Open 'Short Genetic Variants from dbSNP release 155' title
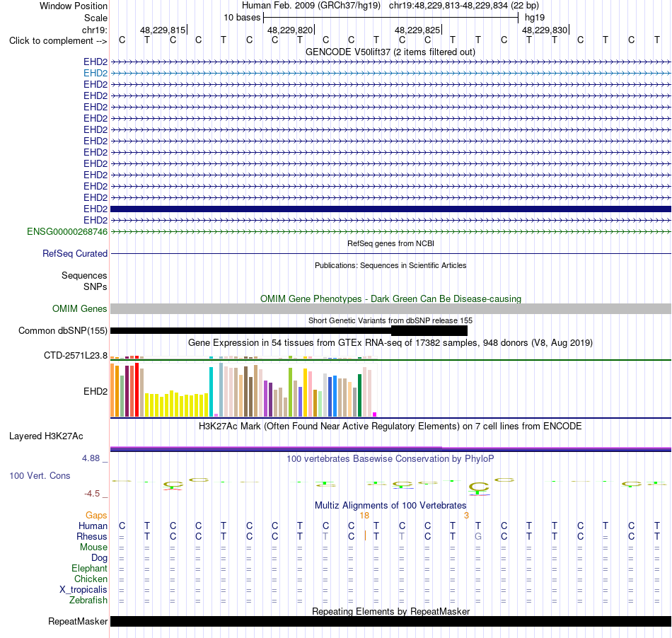Image resolution: width=672 pixels, height=638 pixels. [390, 320]
